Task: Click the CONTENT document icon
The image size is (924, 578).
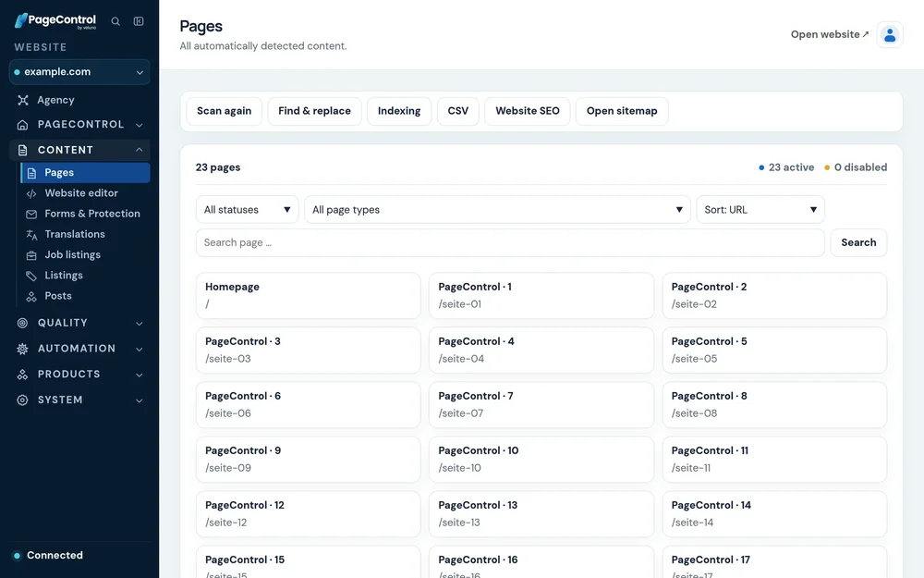Action: coord(22,150)
